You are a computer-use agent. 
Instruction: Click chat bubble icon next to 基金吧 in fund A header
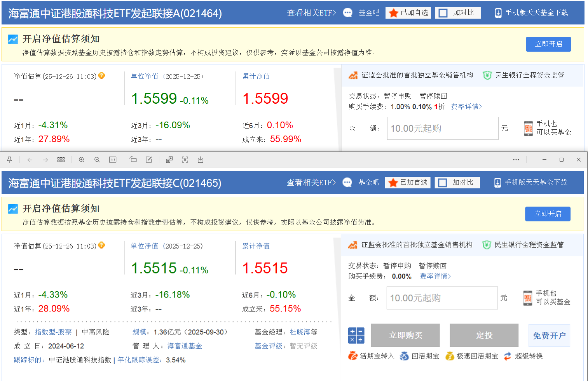348,13
